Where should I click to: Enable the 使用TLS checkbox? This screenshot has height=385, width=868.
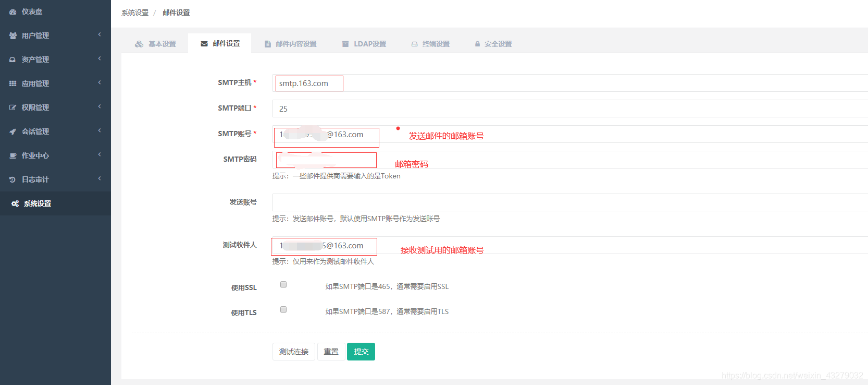click(x=283, y=310)
